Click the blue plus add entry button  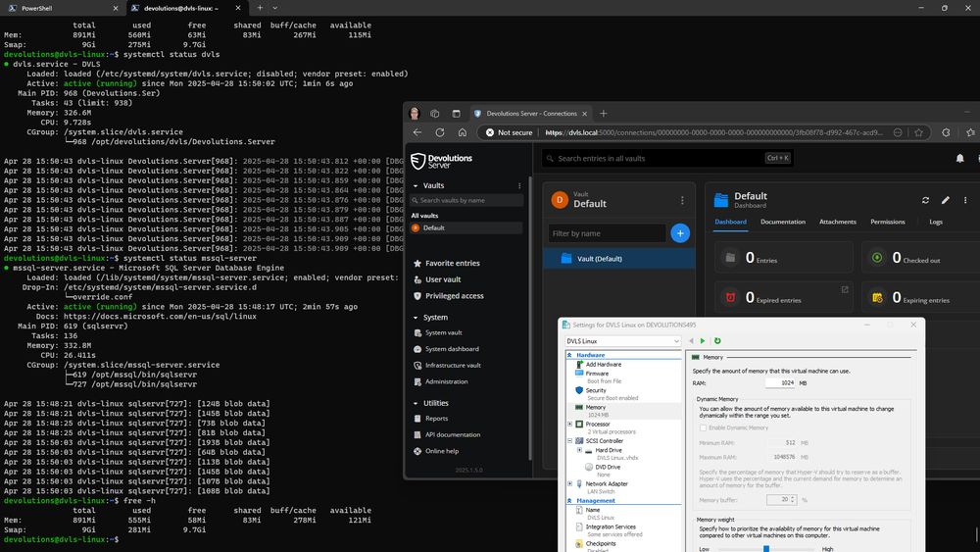click(x=680, y=233)
